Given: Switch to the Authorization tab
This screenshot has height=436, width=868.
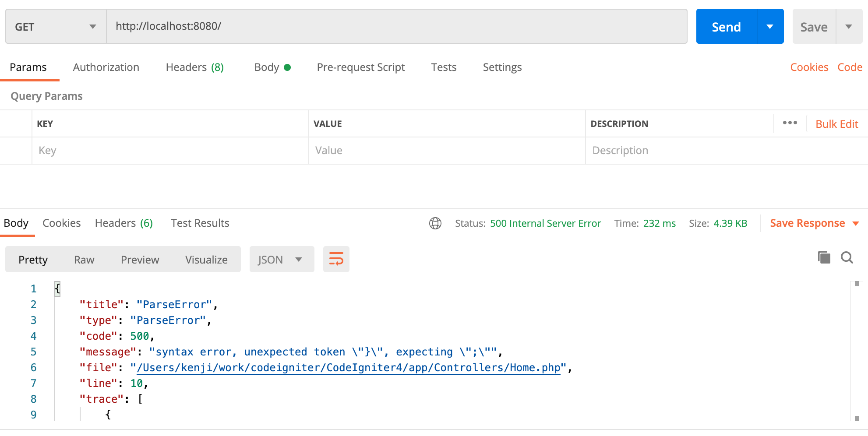Looking at the screenshot, I should pyautogui.click(x=106, y=67).
